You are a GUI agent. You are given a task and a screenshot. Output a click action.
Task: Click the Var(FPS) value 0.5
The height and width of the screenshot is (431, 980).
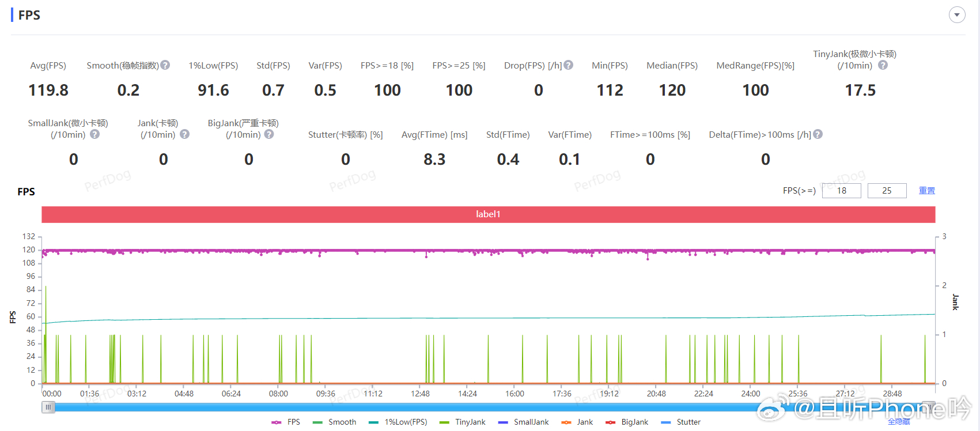(325, 90)
